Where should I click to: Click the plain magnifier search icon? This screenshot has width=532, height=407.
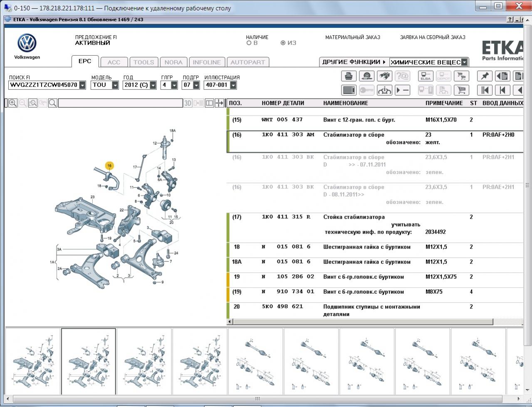pos(53,103)
